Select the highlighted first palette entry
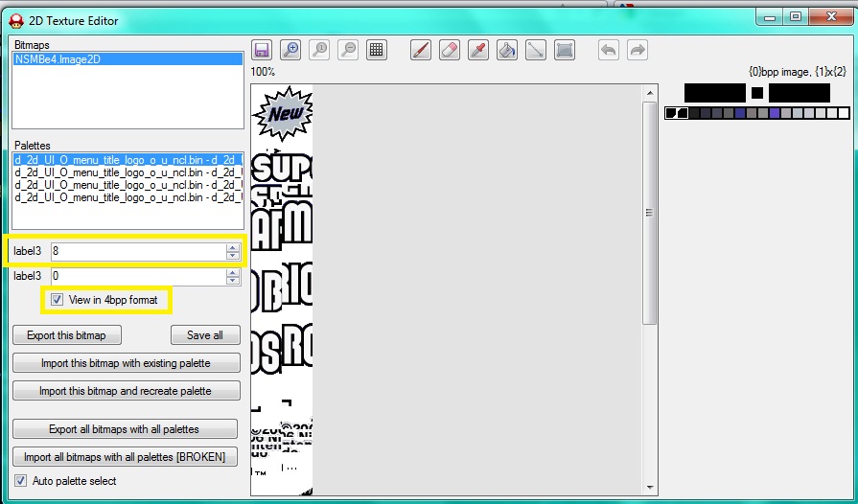 click(x=128, y=160)
